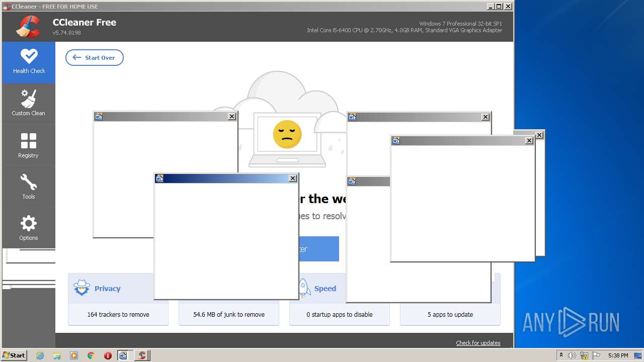Open Windows Explorer folder in taskbar
The image size is (644, 362).
[57, 355]
